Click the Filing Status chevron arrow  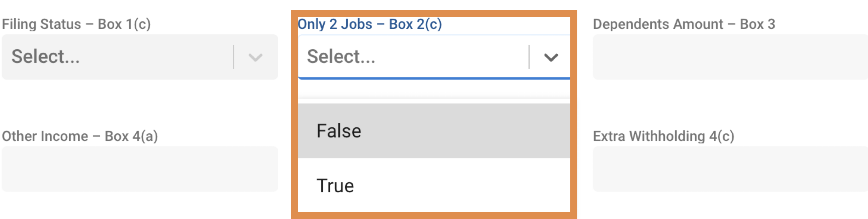coord(255,57)
